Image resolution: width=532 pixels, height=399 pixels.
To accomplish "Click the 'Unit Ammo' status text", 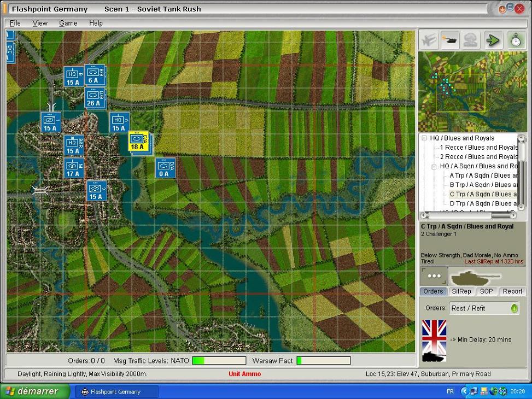I will [x=244, y=374].
